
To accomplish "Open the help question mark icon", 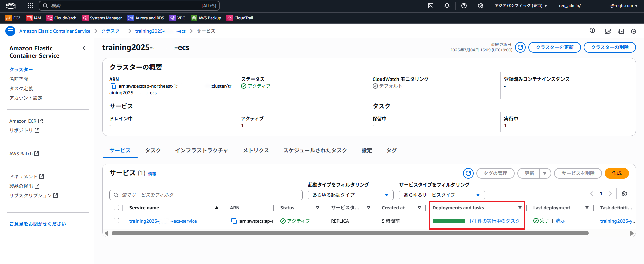I will [x=464, y=6].
